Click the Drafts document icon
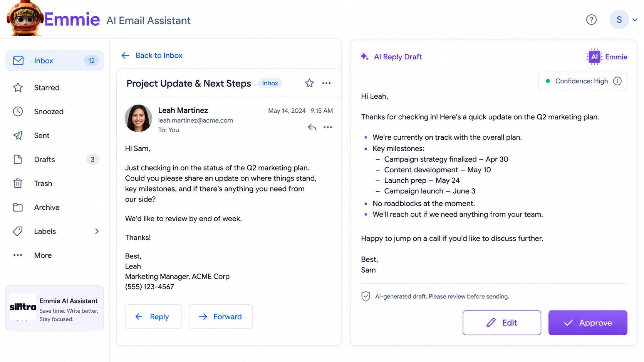Viewport: 644px width, 362px height. (x=18, y=159)
